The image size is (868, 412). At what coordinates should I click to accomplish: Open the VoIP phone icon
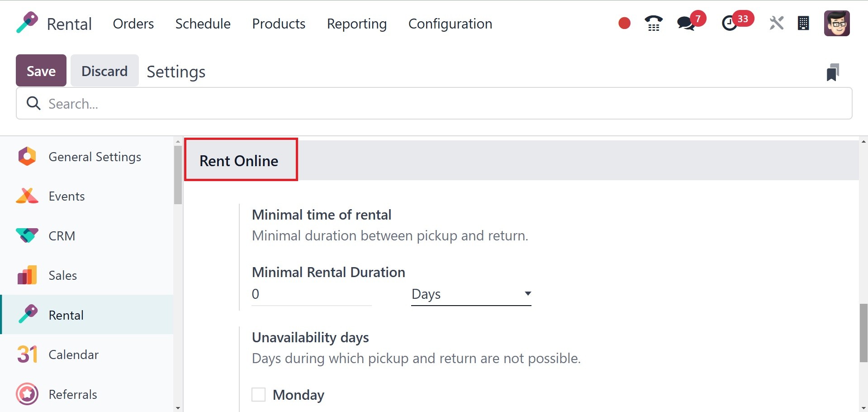pyautogui.click(x=653, y=23)
